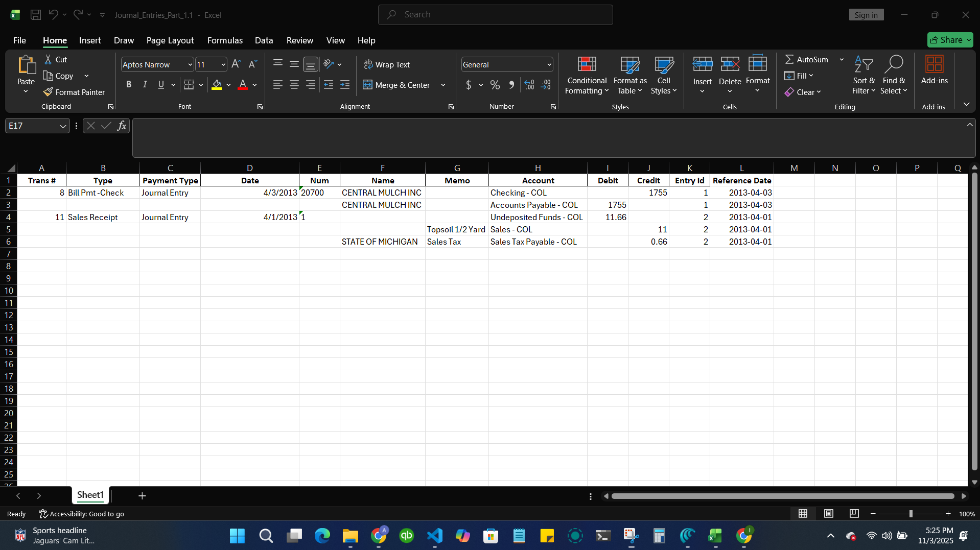
Task: Click the Sign in button
Action: 866,15
